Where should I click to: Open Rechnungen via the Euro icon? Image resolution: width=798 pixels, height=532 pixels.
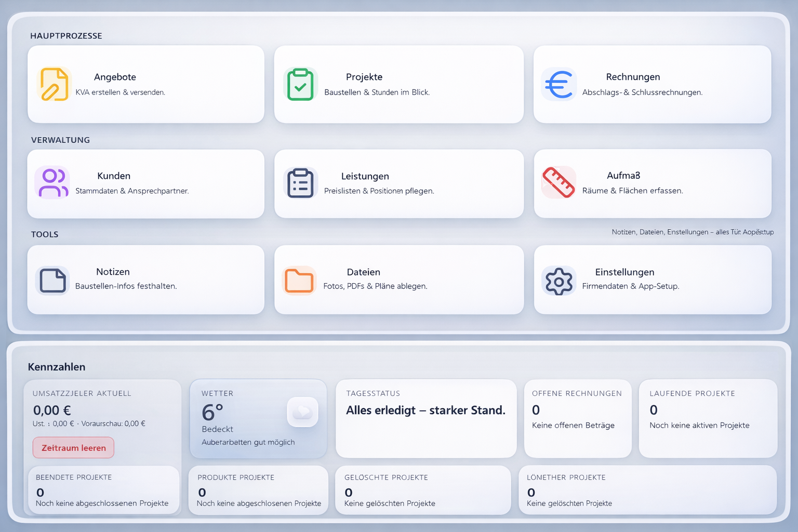coord(559,84)
